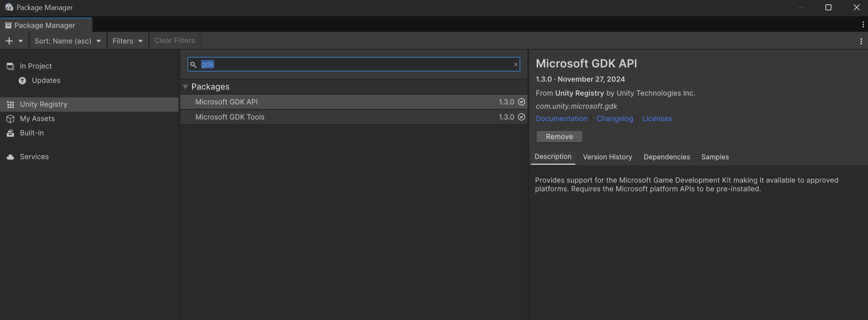Click the My Assets cube icon
This screenshot has height=320, width=868.
tap(10, 119)
